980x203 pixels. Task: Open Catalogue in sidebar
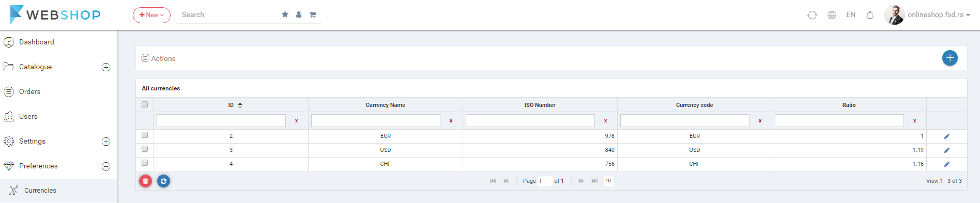35,67
